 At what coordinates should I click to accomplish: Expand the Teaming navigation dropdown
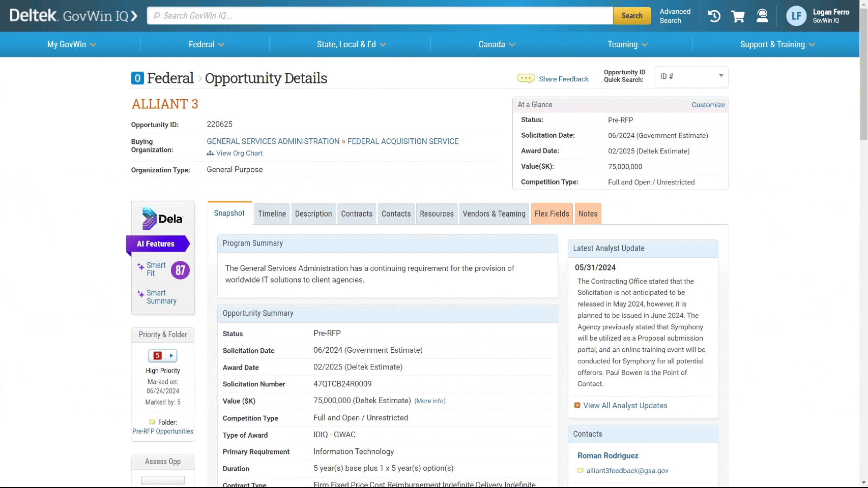pyautogui.click(x=627, y=45)
